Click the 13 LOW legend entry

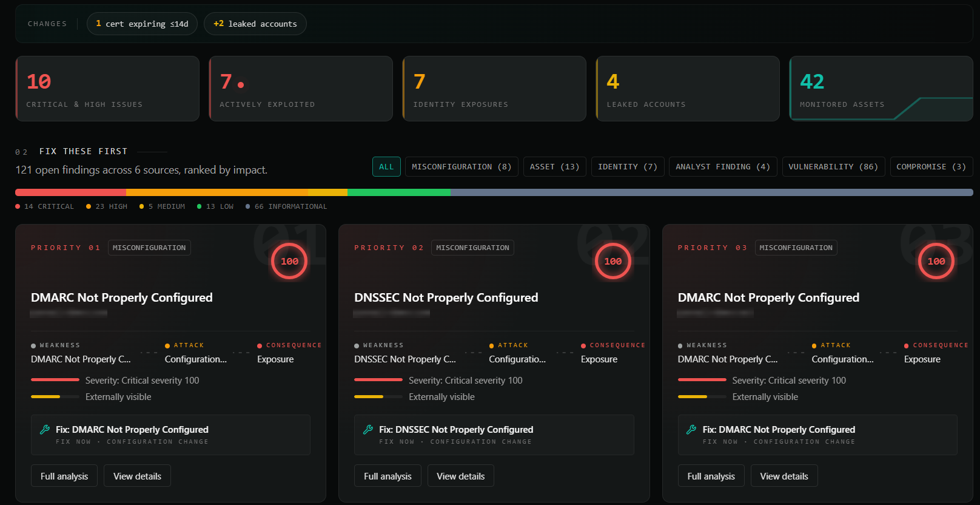215,206
